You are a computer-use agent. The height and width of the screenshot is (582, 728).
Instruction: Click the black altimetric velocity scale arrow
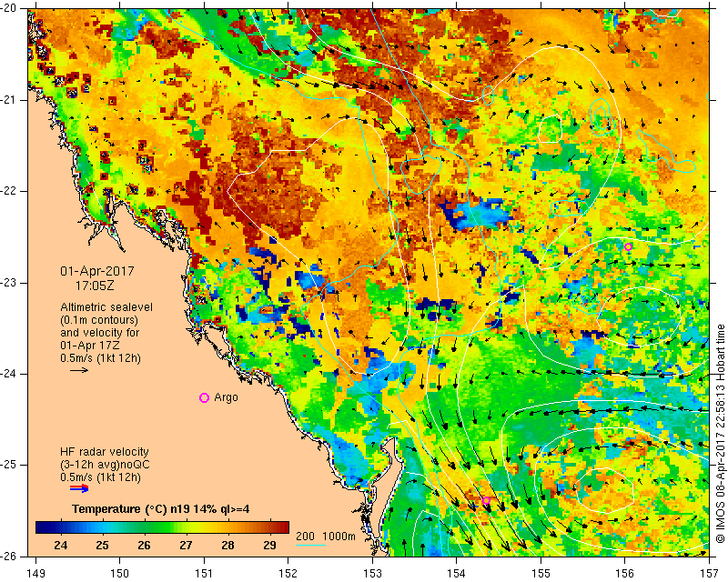coord(79,370)
